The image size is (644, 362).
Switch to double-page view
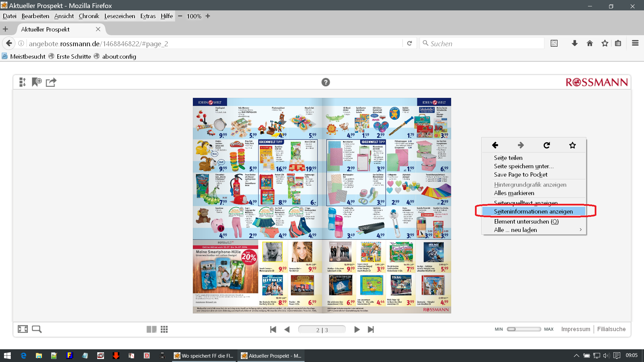(151, 329)
